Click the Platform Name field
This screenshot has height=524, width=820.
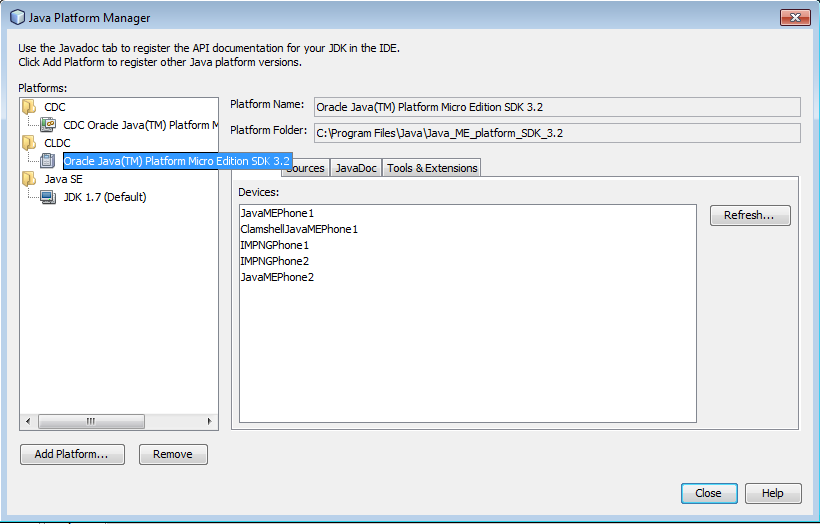tap(557, 107)
